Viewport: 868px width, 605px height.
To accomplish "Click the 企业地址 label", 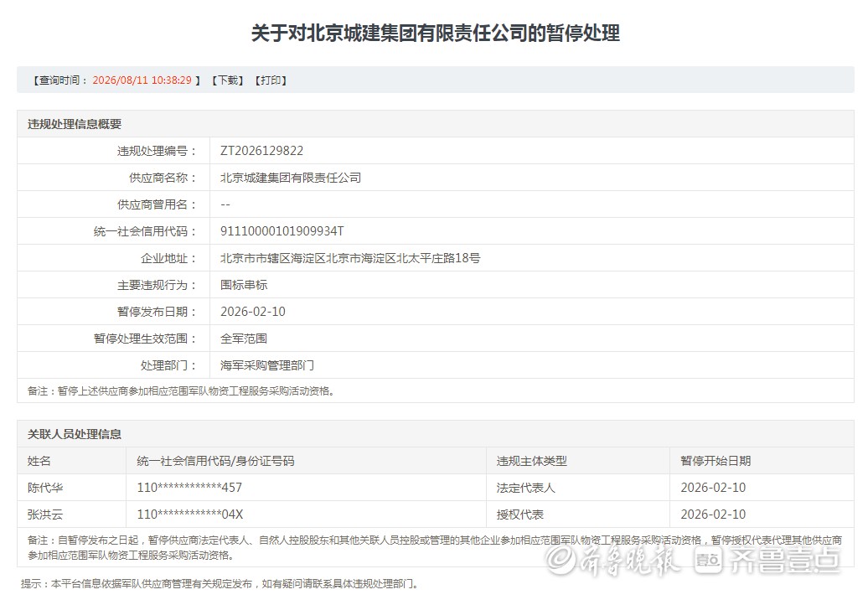I will (168, 258).
